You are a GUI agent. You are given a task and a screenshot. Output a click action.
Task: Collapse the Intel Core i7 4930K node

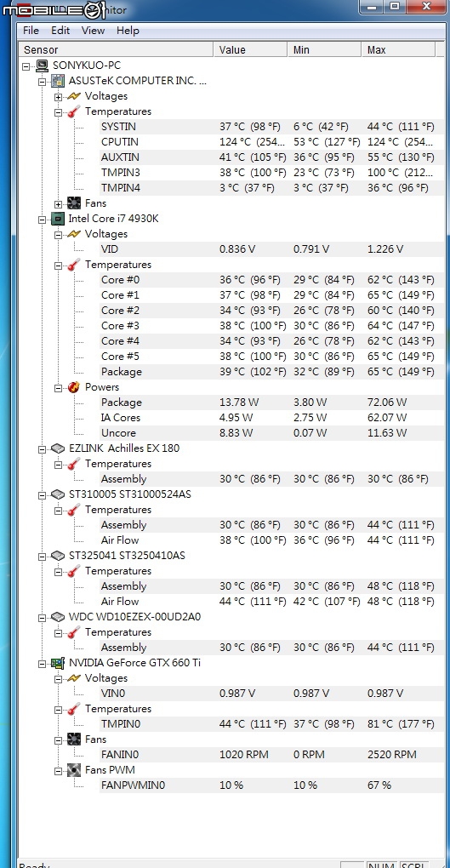42,220
